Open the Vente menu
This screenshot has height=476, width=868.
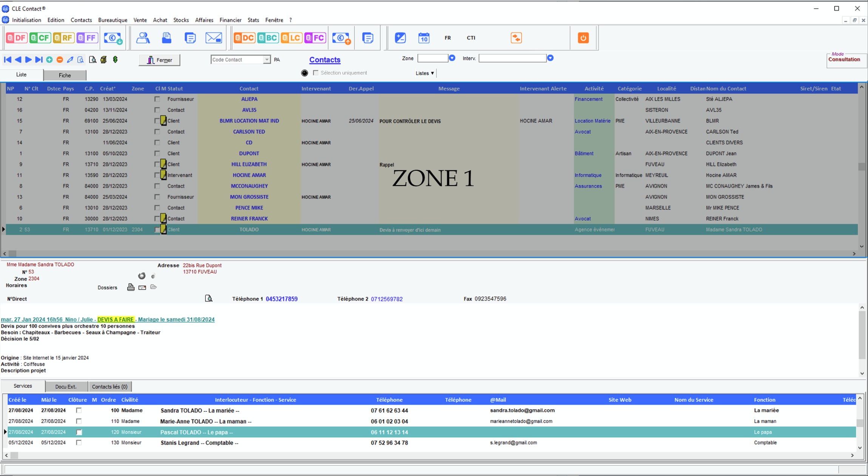coord(140,20)
